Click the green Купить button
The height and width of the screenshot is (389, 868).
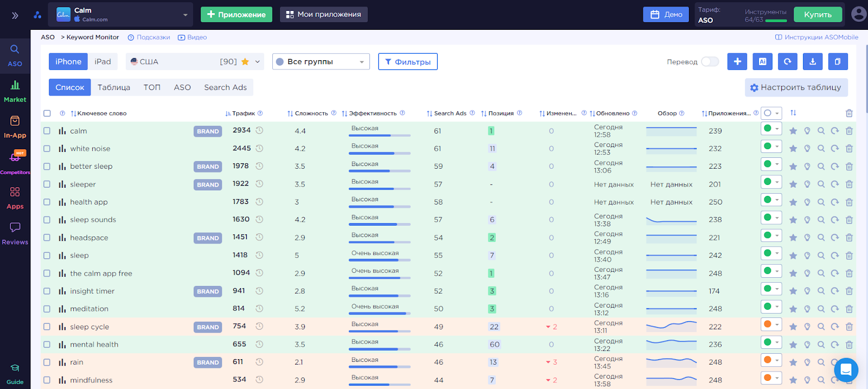point(818,15)
